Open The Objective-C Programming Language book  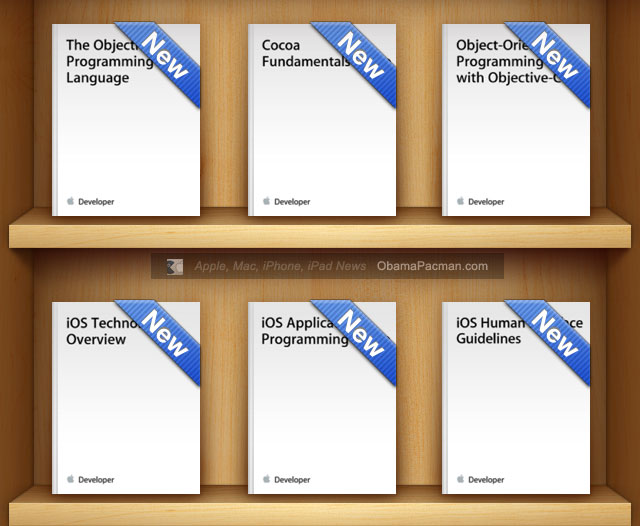pyautogui.click(x=126, y=120)
